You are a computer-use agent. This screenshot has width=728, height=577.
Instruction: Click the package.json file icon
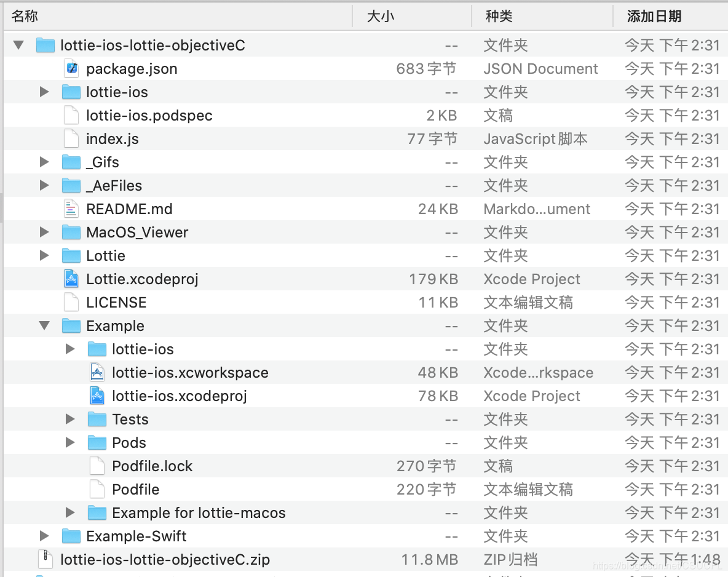[71, 68]
